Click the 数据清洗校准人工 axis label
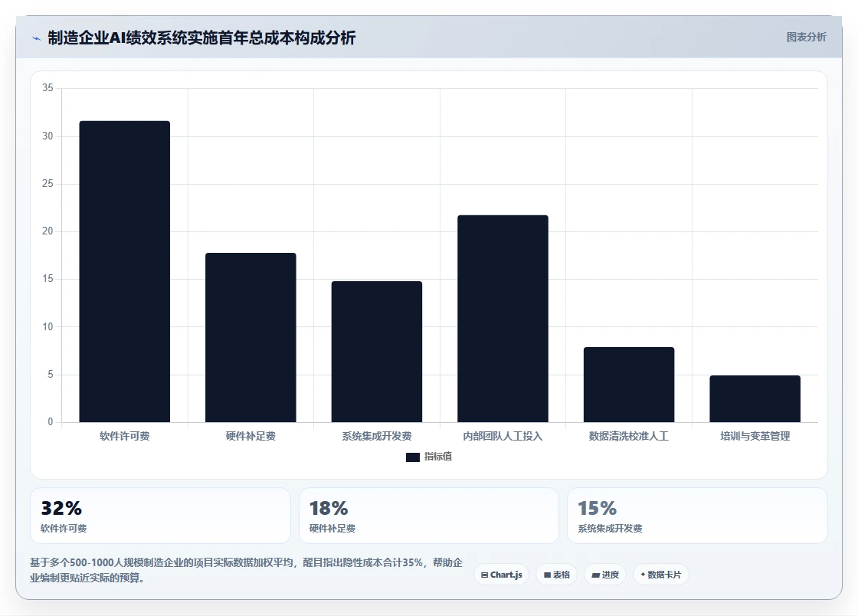The height and width of the screenshot is (616, 858). (x=629, y=436)
